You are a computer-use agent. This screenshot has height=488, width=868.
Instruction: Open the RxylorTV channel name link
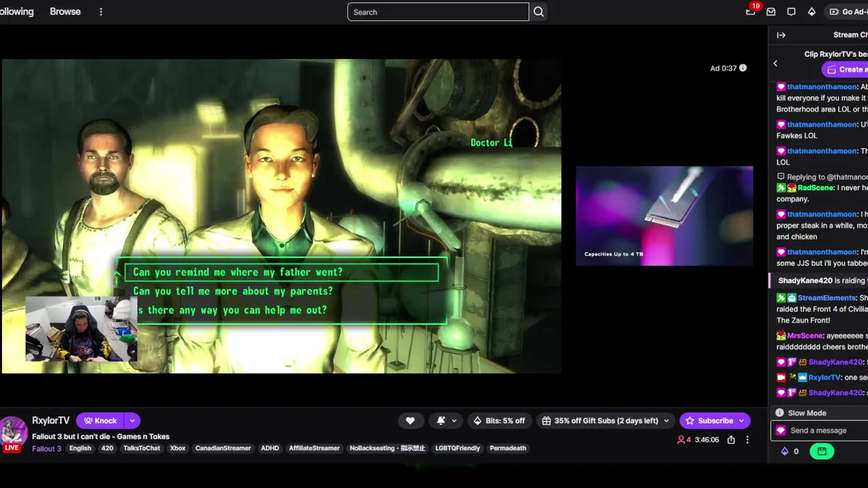[x=51, y=420]
